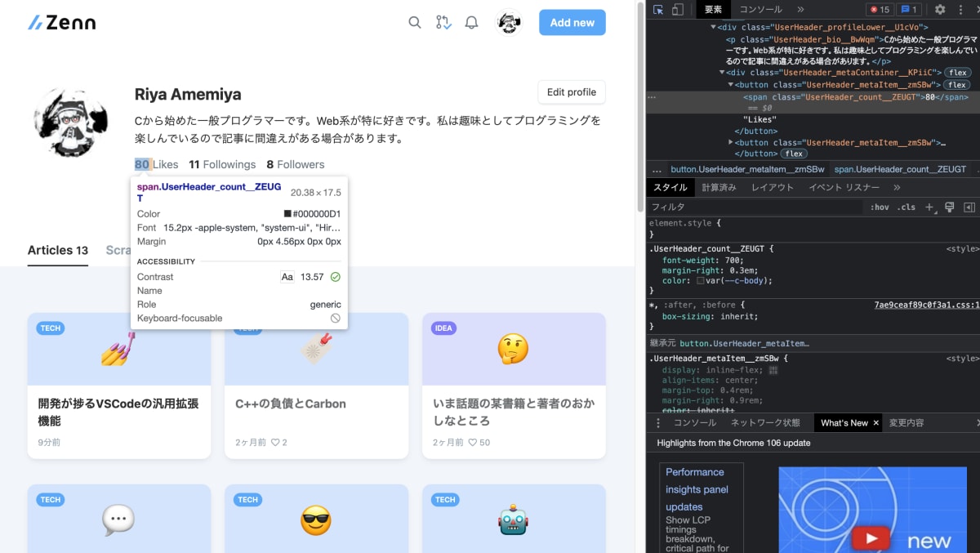
Task: Open article C++の負債とCarbon
Action: tap(291, 404)
